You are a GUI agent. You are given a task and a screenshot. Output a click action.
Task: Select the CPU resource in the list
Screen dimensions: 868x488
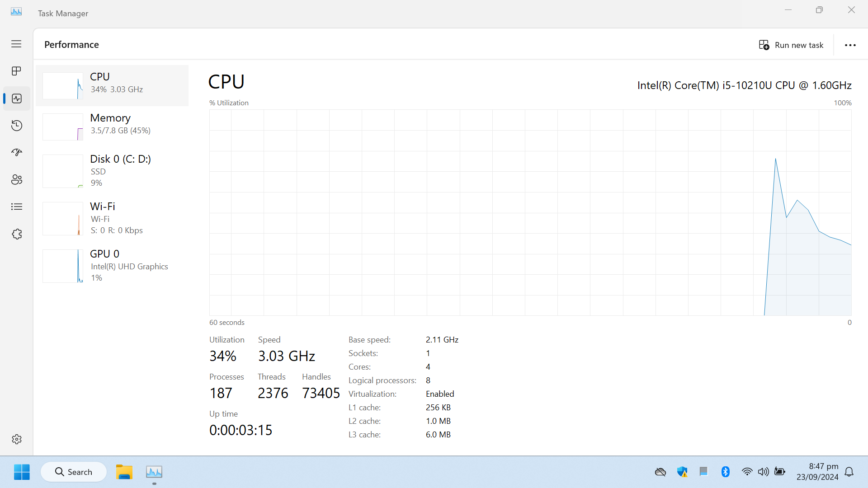coord(112,85)
